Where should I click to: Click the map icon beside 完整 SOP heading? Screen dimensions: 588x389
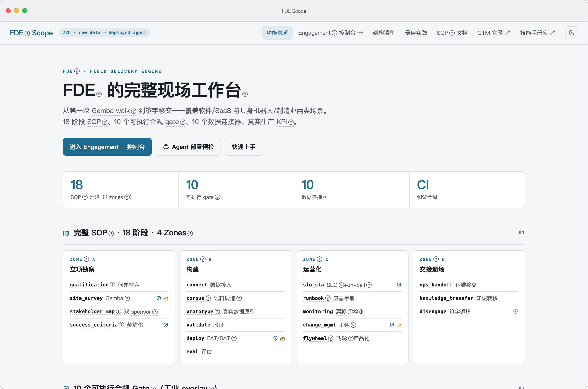pyautogui.click(x=66, y=233)
